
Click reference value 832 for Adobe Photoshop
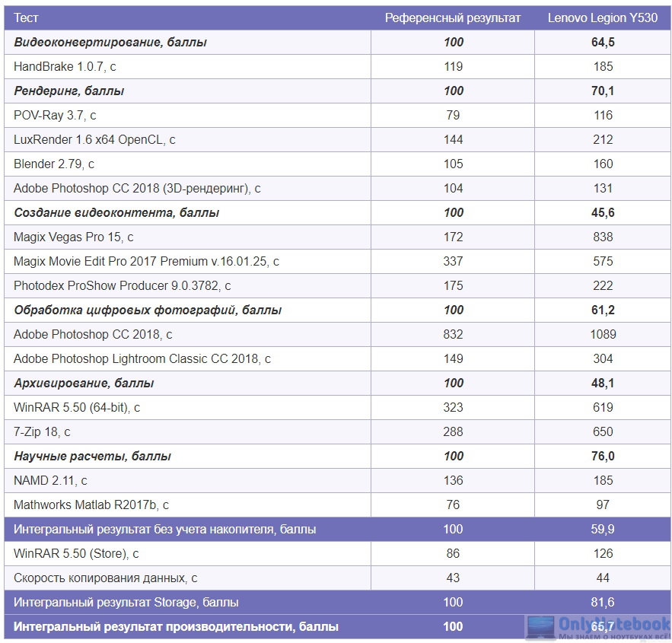[453, 334]
